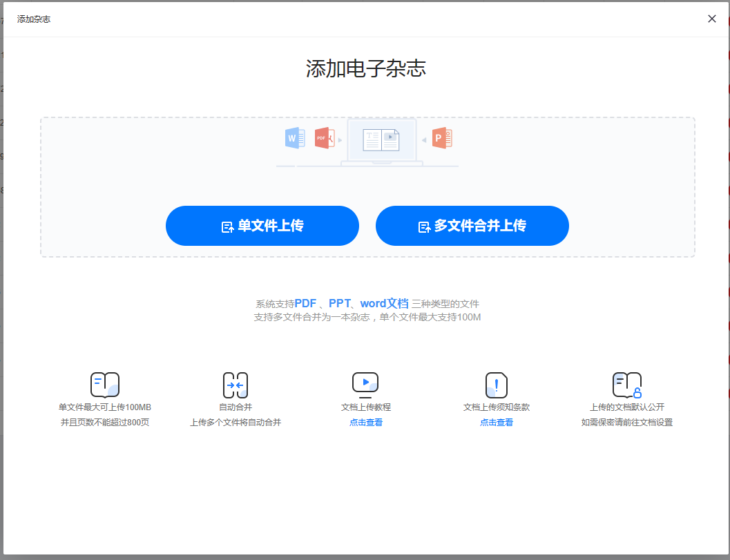Click the 文档上传教程 label text
This screenshot has width=730, height=560.
pos(366,407)
